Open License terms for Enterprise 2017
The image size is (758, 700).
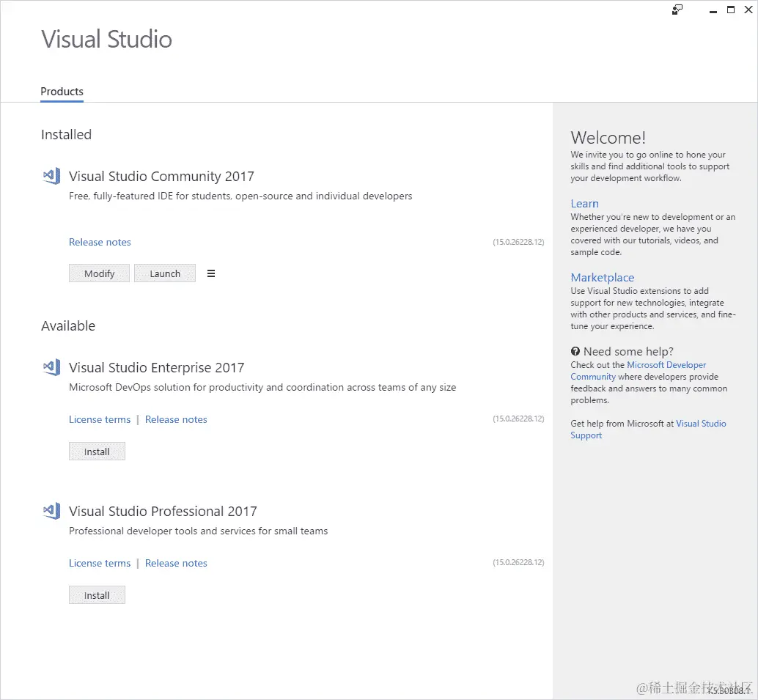(x=100, y=419)
